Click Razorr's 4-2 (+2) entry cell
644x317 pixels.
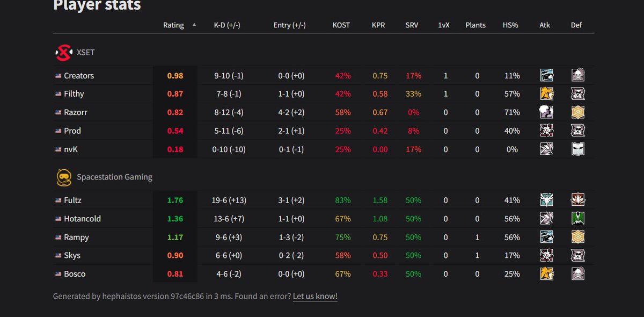point(291,112)
